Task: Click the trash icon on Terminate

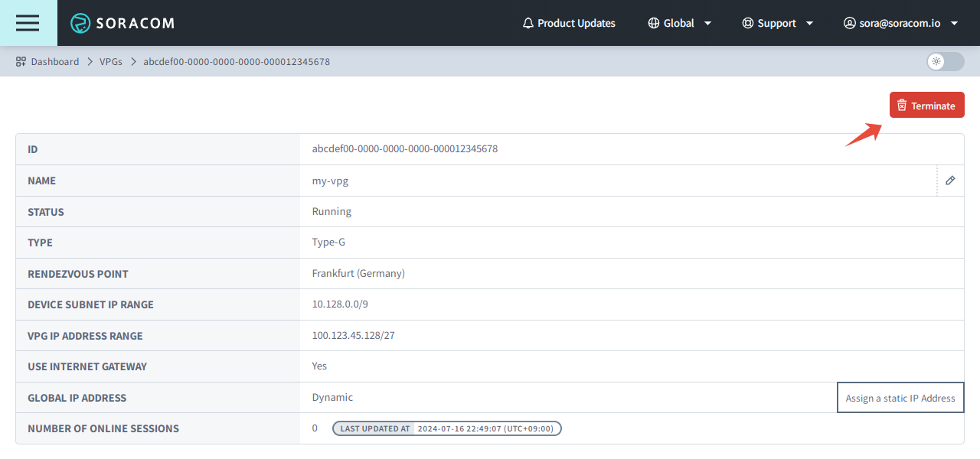Action: (x=902, y=106)
